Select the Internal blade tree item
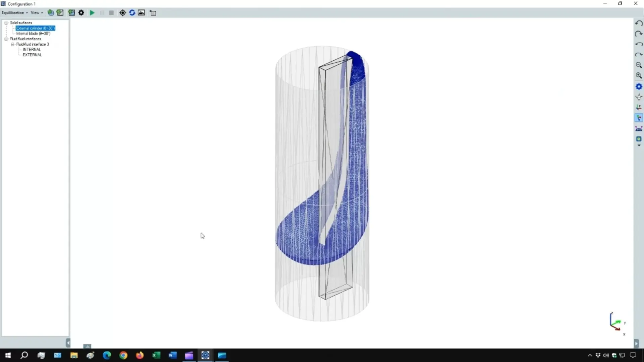Viewport: 644px width, 362px height. coord(33,34)
